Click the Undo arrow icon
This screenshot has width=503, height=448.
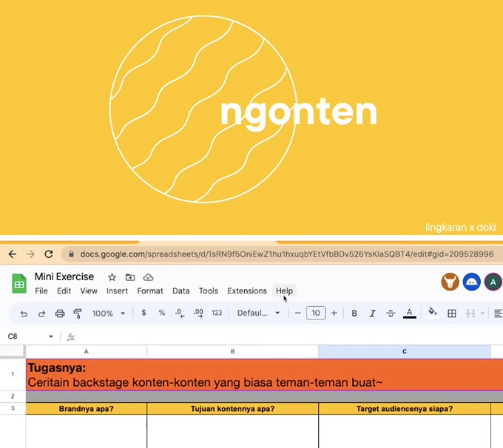(24, 313)
